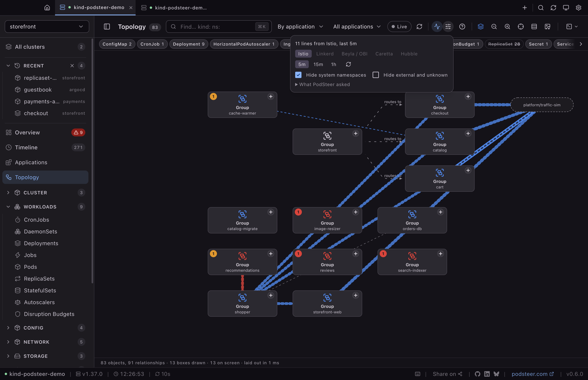Filter by the Deployment 9 chip
This screenshot has height=380, width=588.
pos(188,44)
